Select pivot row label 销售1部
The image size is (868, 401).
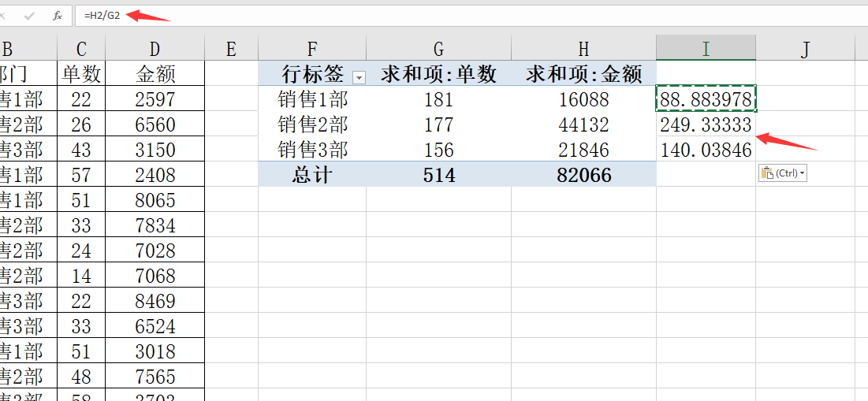coord(312,99)
